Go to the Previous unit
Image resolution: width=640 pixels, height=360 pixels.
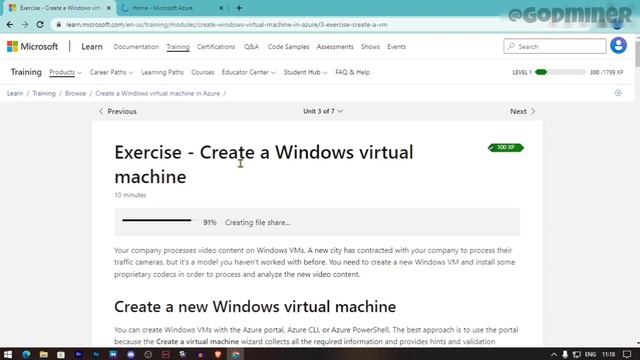pyautogui.click(x=118, y=111)
